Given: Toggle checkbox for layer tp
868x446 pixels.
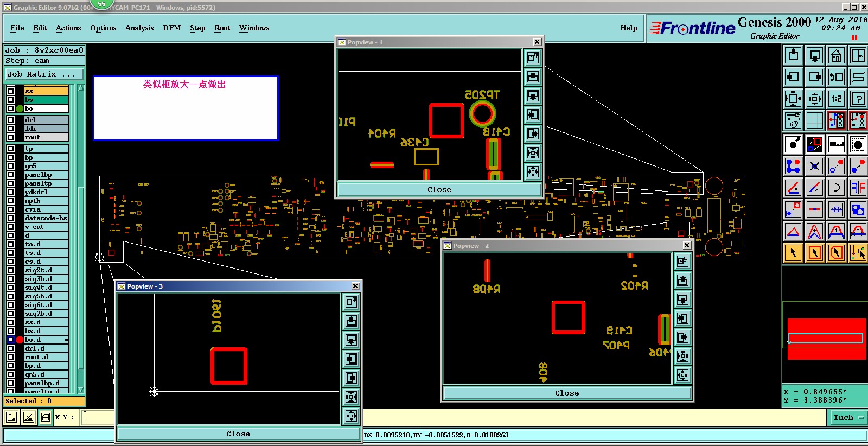Looking at the screenshot, I should (11, 149).
